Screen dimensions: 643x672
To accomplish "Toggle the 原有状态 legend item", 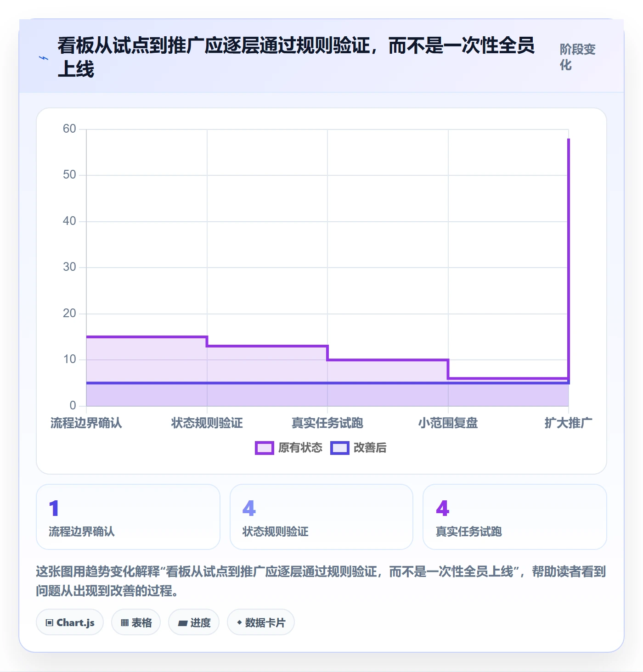I will (289, 448).
